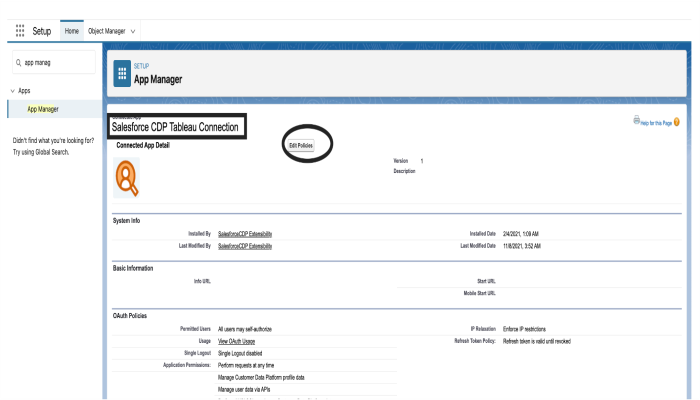Click the SETUP breadcrumb label
Screen dimensions: 700x400
coord(141,66)
